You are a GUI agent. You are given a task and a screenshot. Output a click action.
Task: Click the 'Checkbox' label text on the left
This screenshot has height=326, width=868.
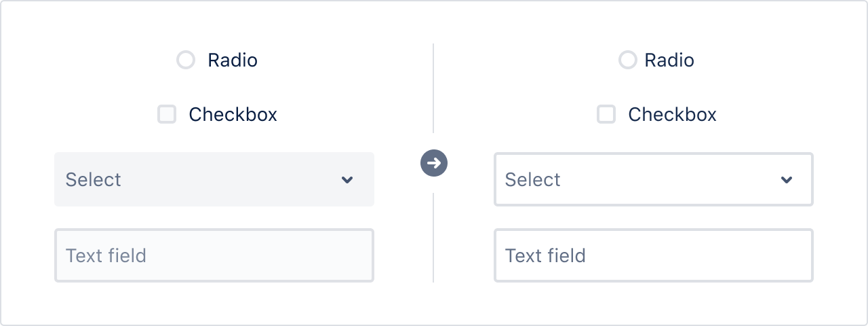[233, 115]
